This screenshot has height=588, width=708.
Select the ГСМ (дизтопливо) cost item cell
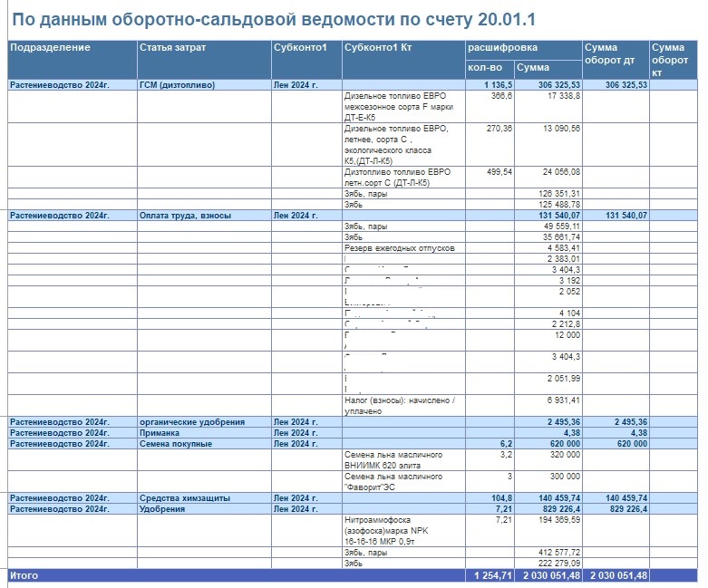pos(178,84)
